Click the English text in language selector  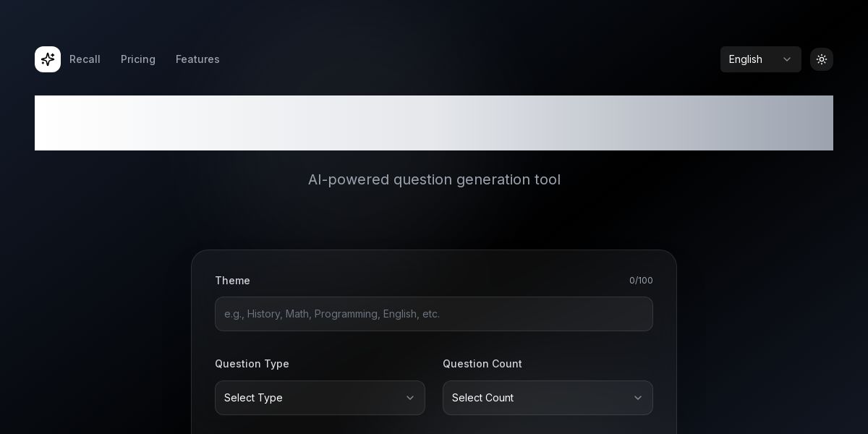[746, 59]
